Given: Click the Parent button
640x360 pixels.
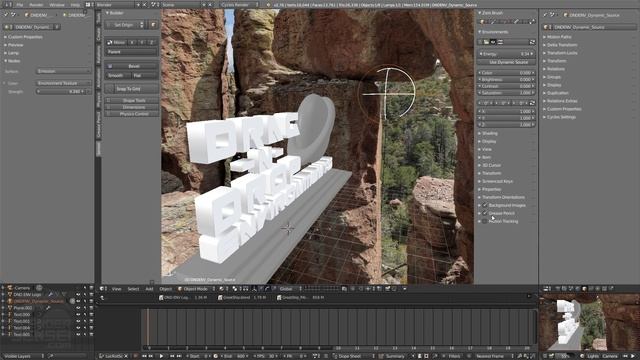Looking at the screenshot, I should coord(131,52).
